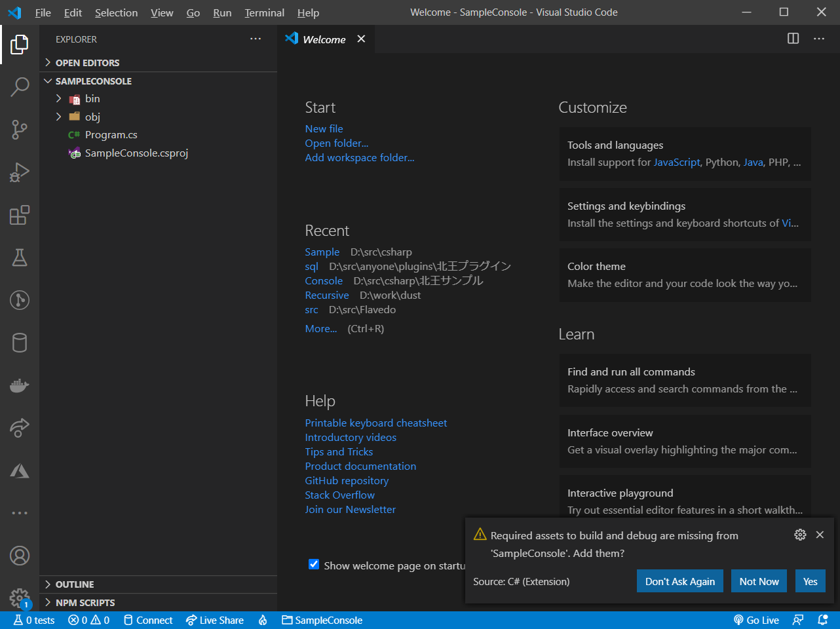
Task: Open the File menu
Action: pyautogui.click(x=43, y=12)
